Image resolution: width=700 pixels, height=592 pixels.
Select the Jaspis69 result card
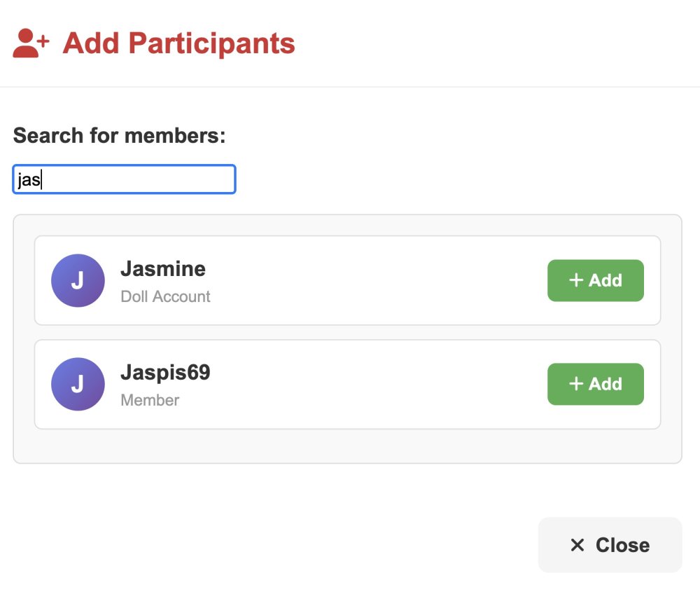[347, 384]
